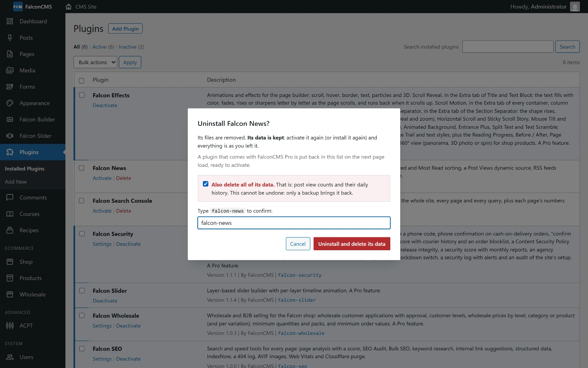588x368 pixels.
Task: Click the Posts pin icon
Action: coord(10,38)
